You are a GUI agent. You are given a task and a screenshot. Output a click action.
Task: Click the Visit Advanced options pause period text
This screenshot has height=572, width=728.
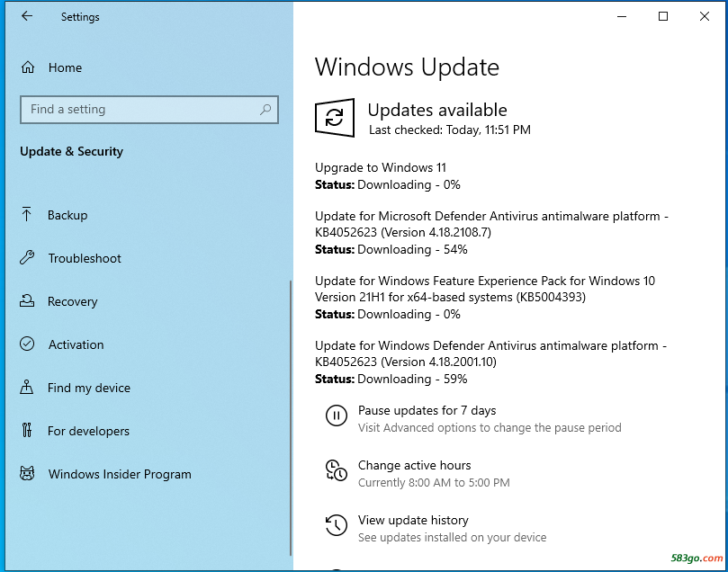click(x=490, y=427)
